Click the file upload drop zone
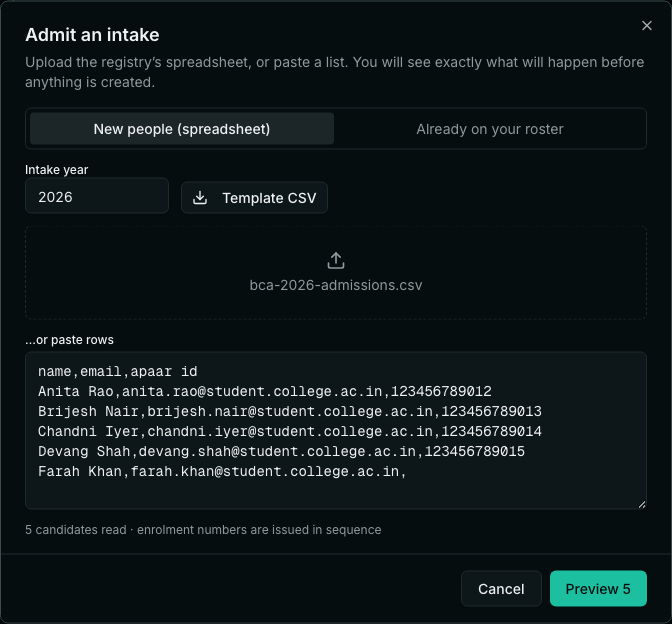The height and width of the screenshot is (624, 672). [336, 273]
